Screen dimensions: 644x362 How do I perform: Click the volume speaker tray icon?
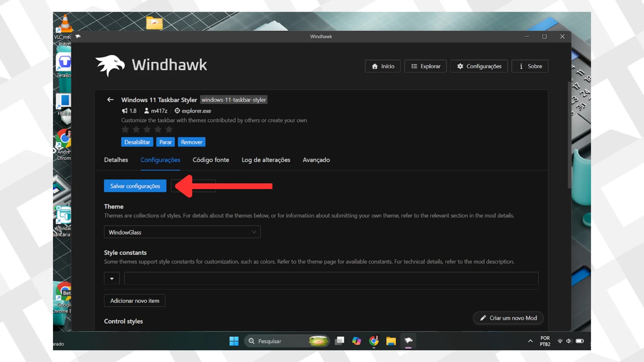(569, 341)
